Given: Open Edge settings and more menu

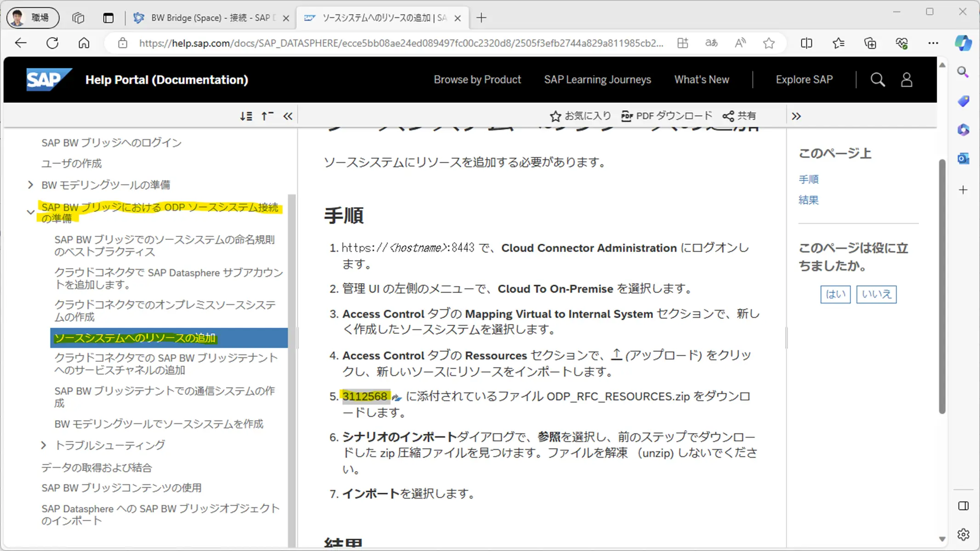Looking at the screenshot, I should pos(933,43).
